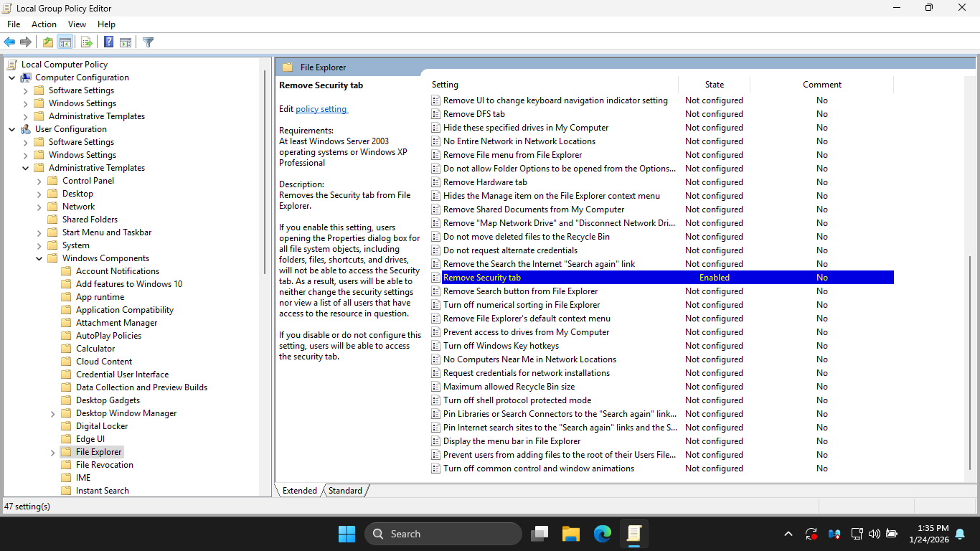
Task: Click the Show/Hide Action Pane icon
Action: (x=126, y=42)
